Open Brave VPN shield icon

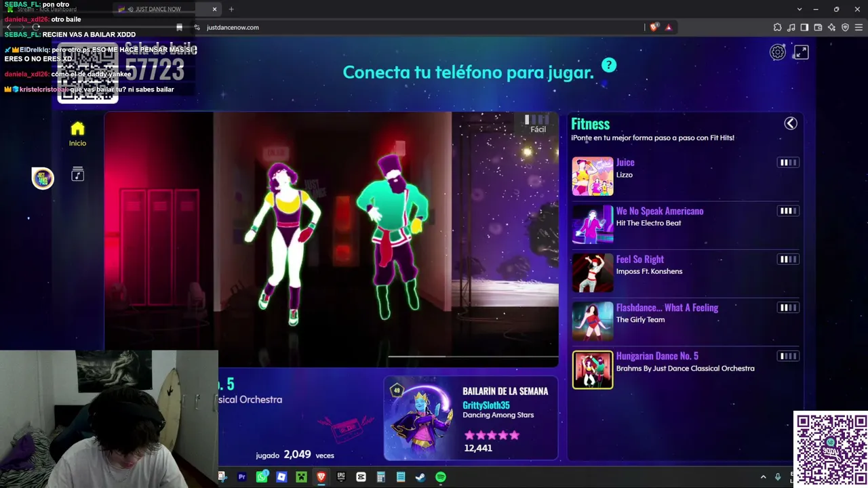click(x=845, y=27)
